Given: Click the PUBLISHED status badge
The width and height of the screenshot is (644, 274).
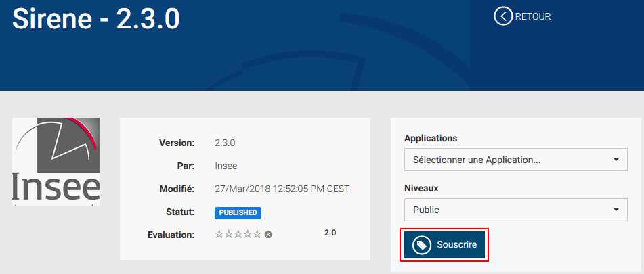Looking at the screenshot, I should (238, 213).
